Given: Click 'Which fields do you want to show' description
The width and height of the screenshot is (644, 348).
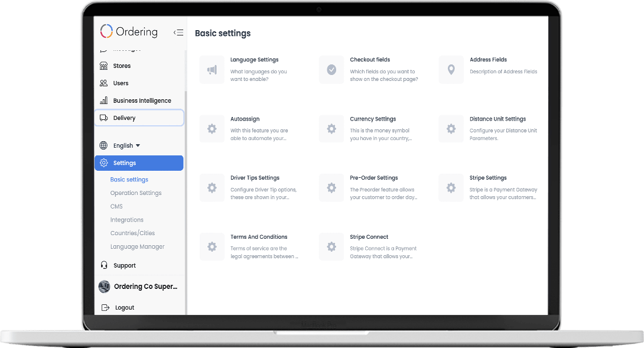Looking at the screenshot, I should coord(384,75).
